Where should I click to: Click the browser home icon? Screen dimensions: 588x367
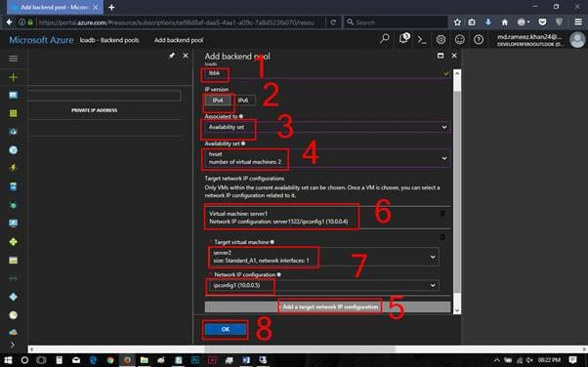505,22
